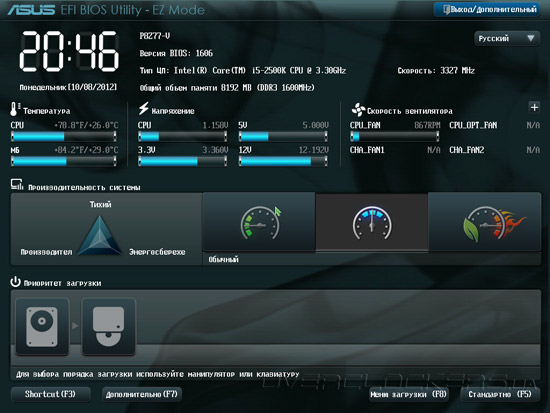Open the Exit/Advanced mode menu
550x413 pixels.
(x=487, y=9)
